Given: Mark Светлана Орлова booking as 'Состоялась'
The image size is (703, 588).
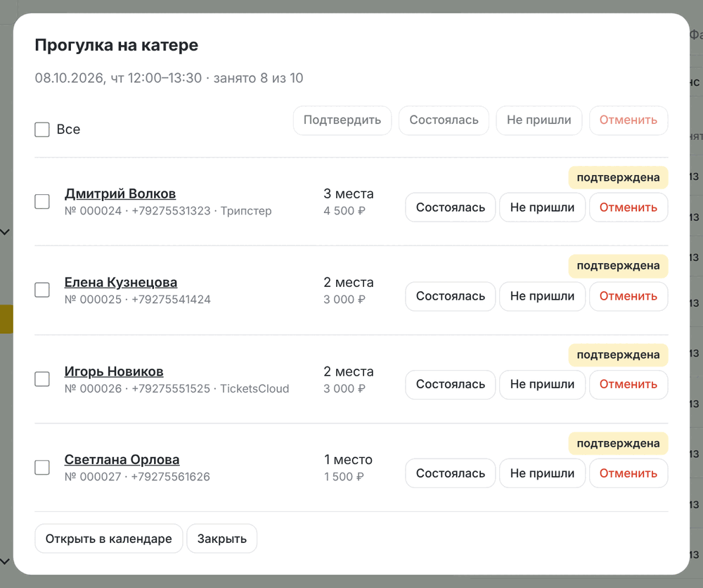Looking at the screenshot, I should tap(451, 473).
